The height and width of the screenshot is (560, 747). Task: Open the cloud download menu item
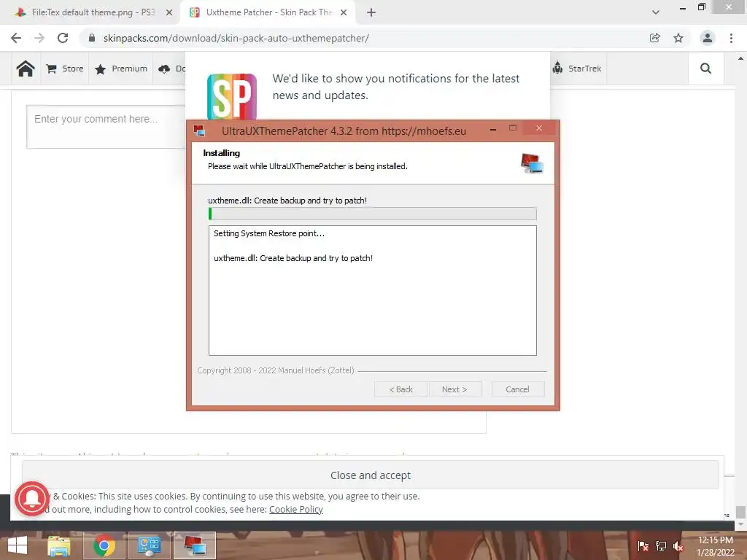point(171,69)
